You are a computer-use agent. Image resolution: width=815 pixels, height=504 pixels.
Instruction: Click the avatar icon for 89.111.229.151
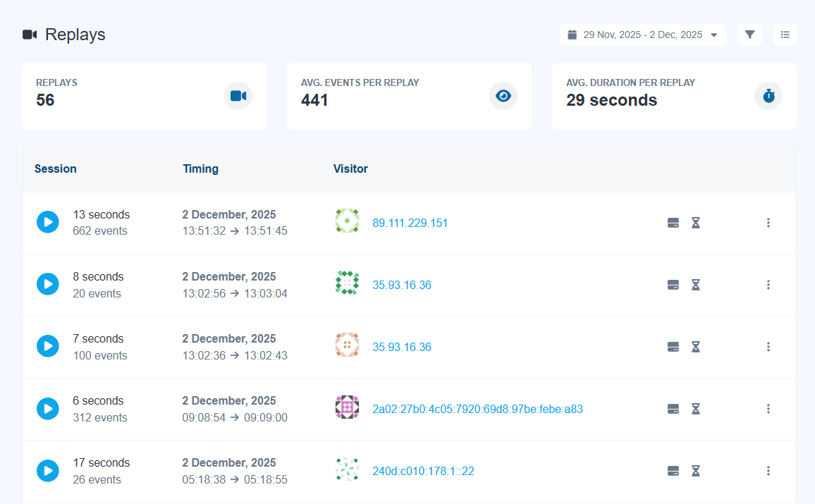click(x=347, y=221)
